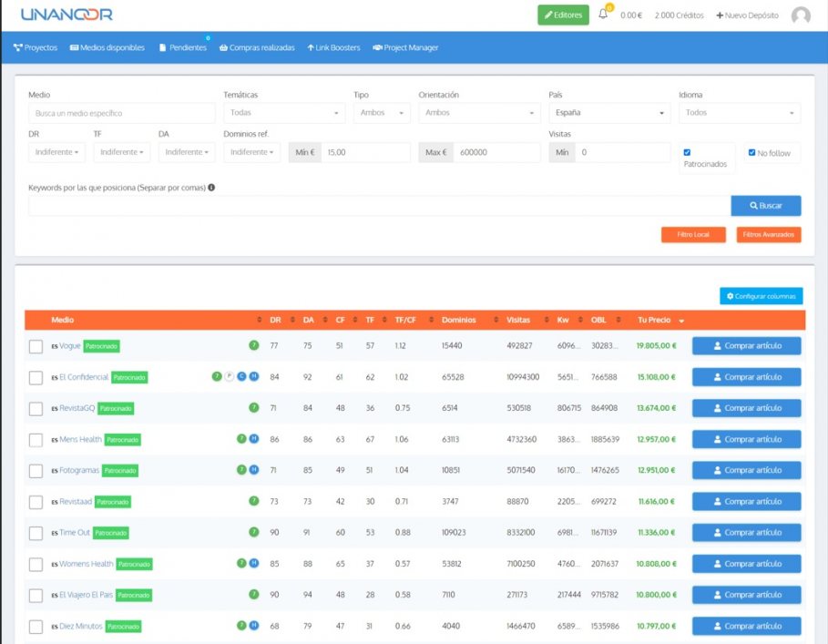This screenshot has width=828, height=644.
Task: Select the Mens Health row checkbox
Action: pyautogui.click(x=36, y=440)
